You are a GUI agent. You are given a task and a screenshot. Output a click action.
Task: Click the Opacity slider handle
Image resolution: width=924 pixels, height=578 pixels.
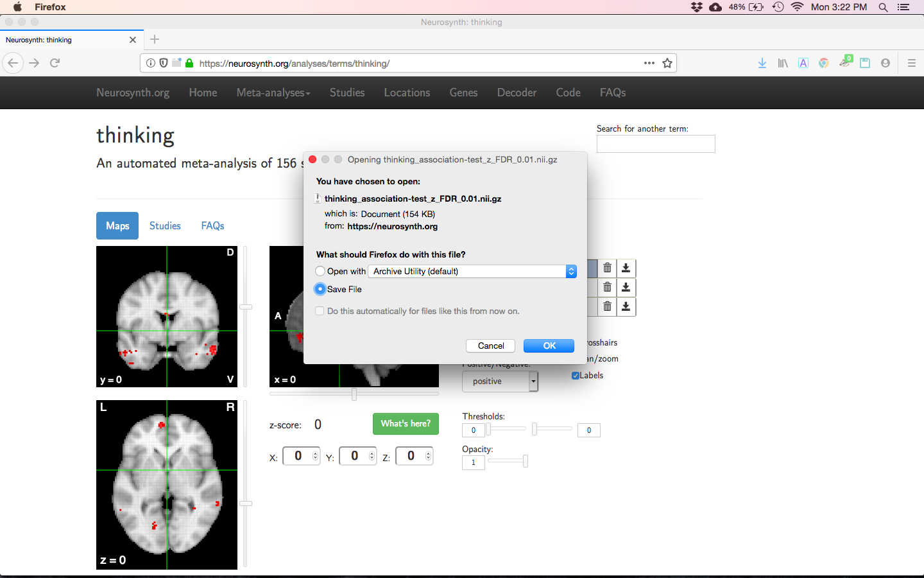526,461
